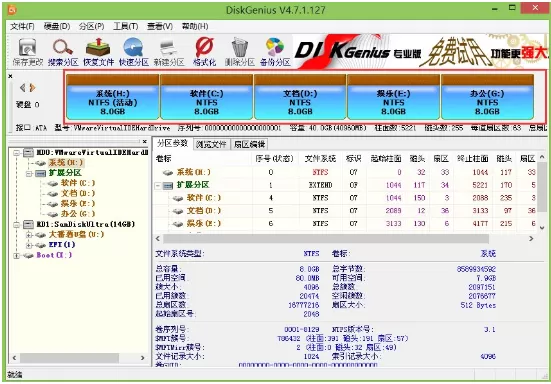Viewport: 551px width, 384px height.
Task: Select the 办公(G:) partition block in disk map
Action: pos(487,97)
